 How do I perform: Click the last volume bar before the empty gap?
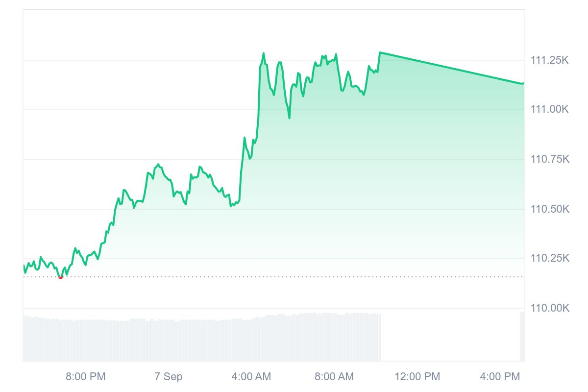[380, 338]
